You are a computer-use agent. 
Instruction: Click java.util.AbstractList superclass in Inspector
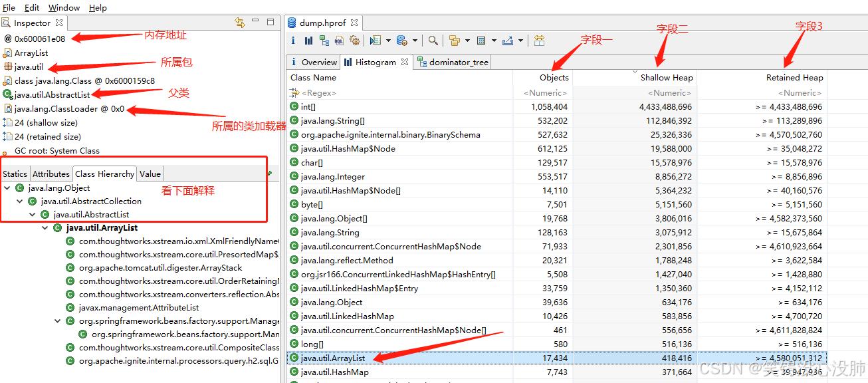pos(53,94)
